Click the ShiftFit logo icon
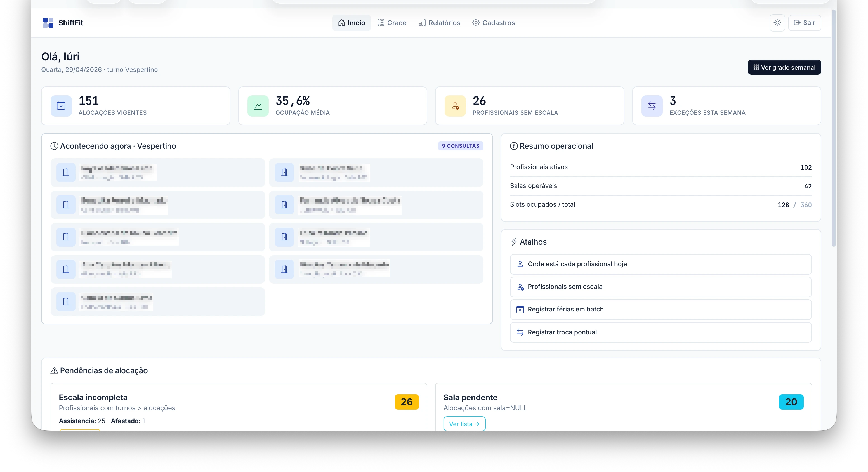This screenshot has height=472, width=868. pos(48,23)
